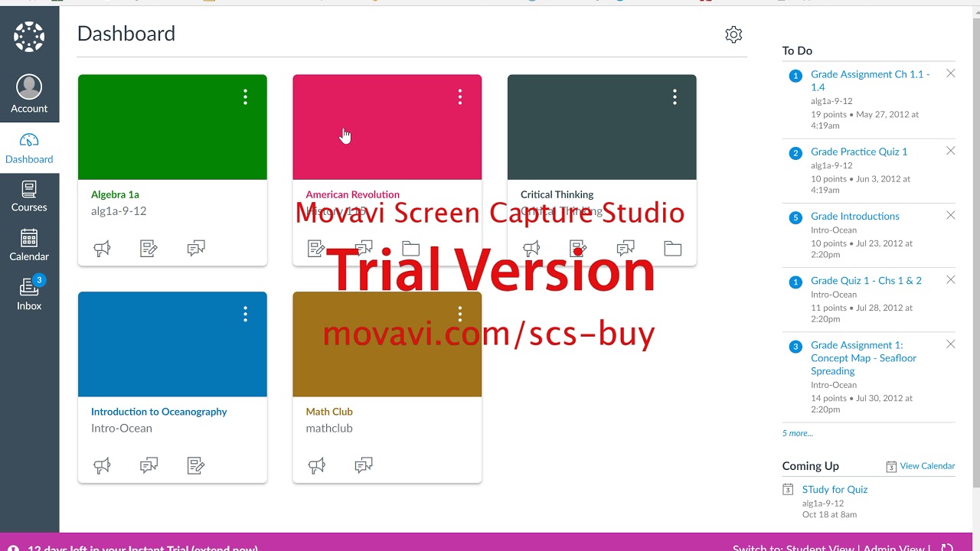Open Grade Introductions link
The height and width of the screenshot is (551, 980).
click(855, 216)
